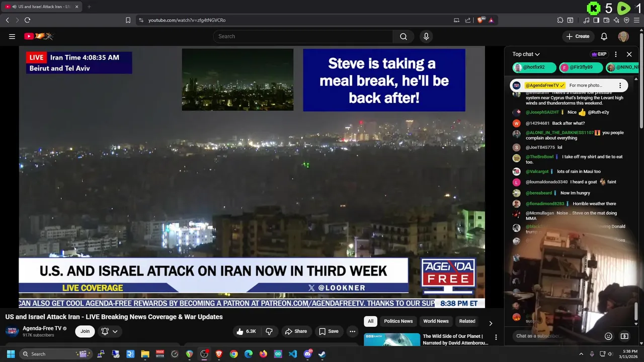Open Discord from the taskbar
This screenshot has height=362, width=644.
pyautogui.click(x=307, y=354)
